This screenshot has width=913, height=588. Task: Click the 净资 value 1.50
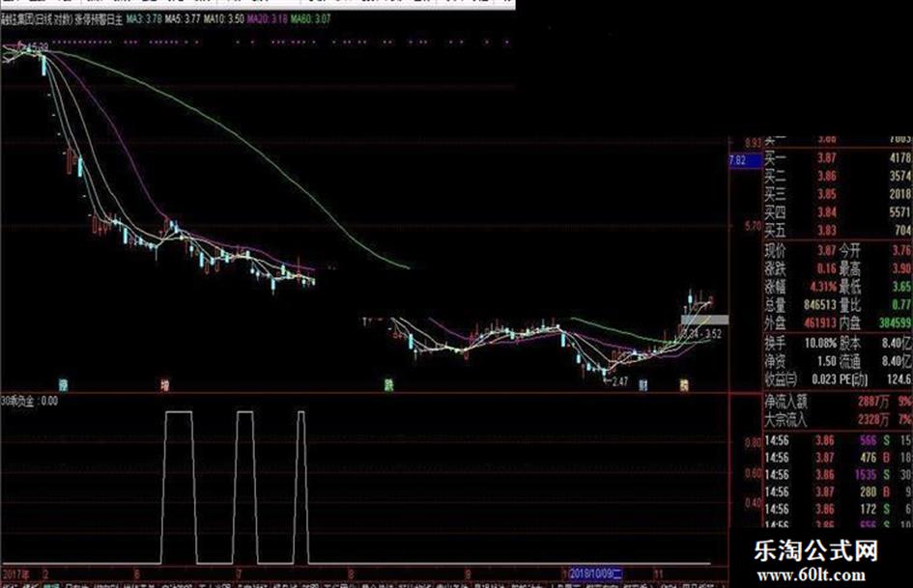827,361
